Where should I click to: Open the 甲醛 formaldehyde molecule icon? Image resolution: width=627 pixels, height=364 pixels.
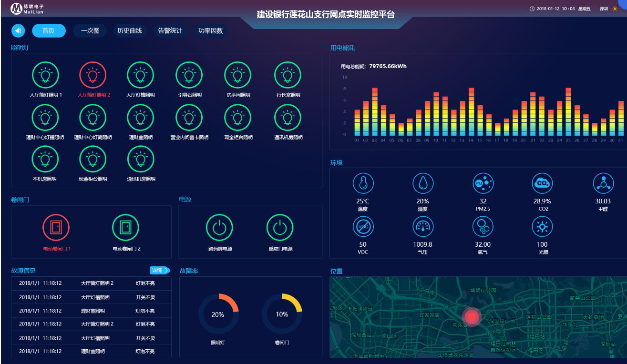point(603,183)
